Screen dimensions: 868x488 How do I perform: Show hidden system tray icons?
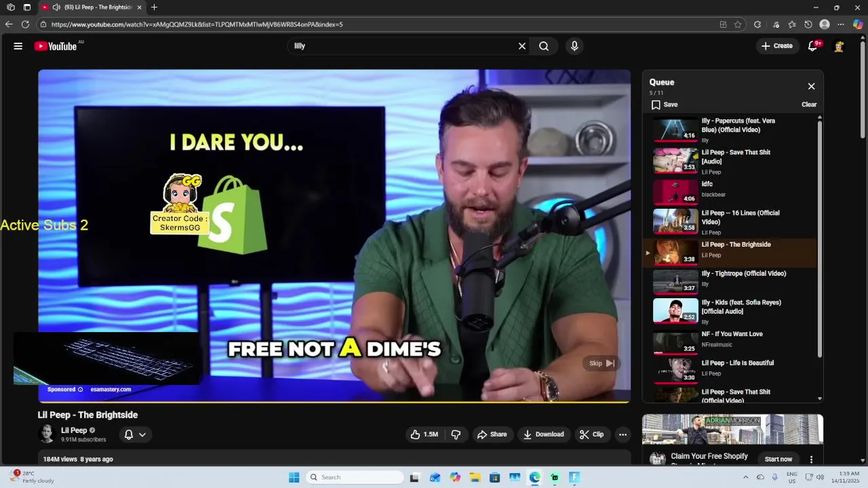[x=746, y=477]
